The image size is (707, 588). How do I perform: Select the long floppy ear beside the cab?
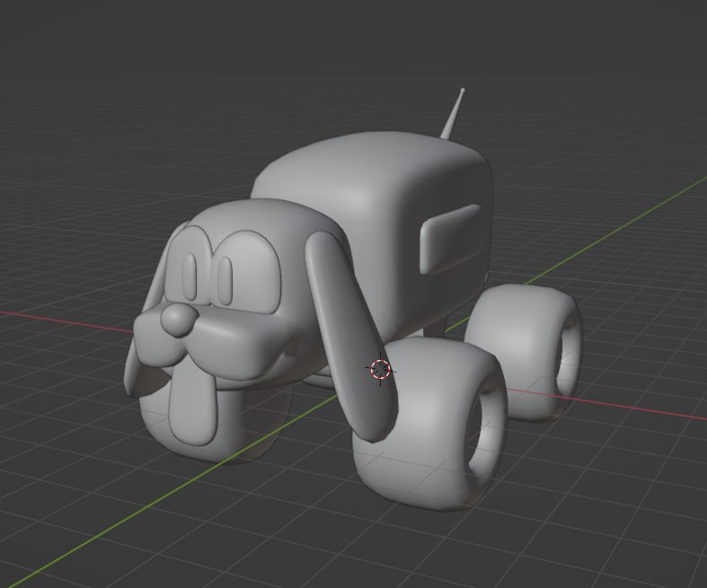coord(349,336)
